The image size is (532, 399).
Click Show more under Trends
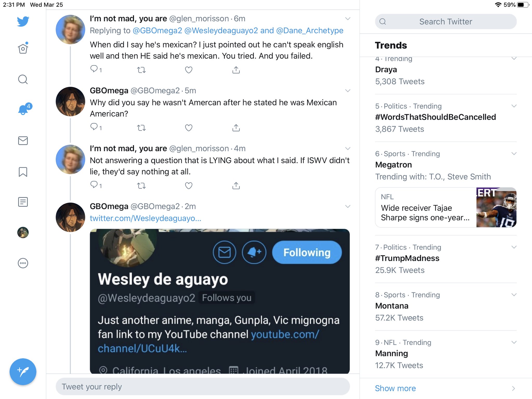pos(395,388)
